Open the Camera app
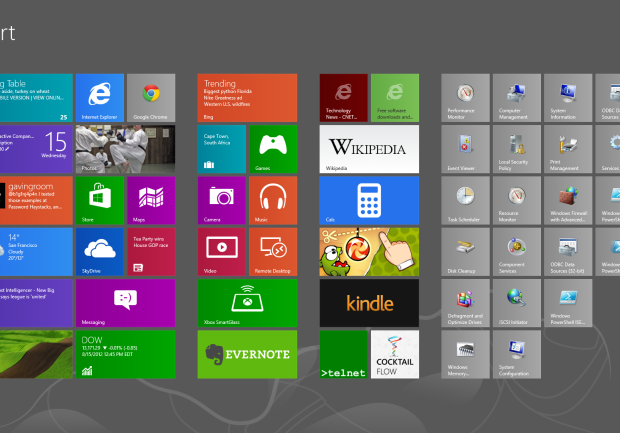 tap(221, 200)
